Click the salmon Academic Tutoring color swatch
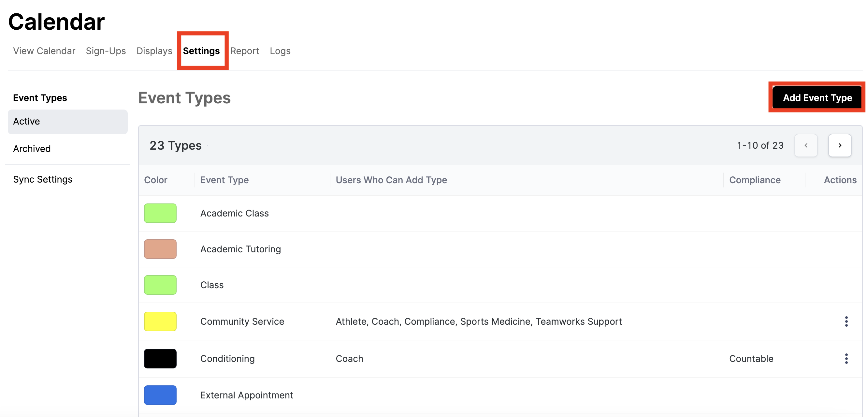The height and width of the screenshot is (417, 868). (160, 249)
